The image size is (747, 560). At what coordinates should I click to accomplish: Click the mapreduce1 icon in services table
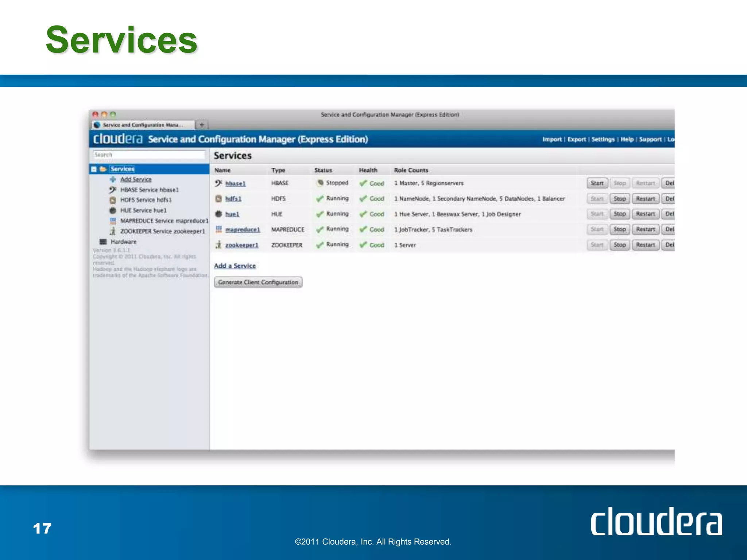click(218, 229)
